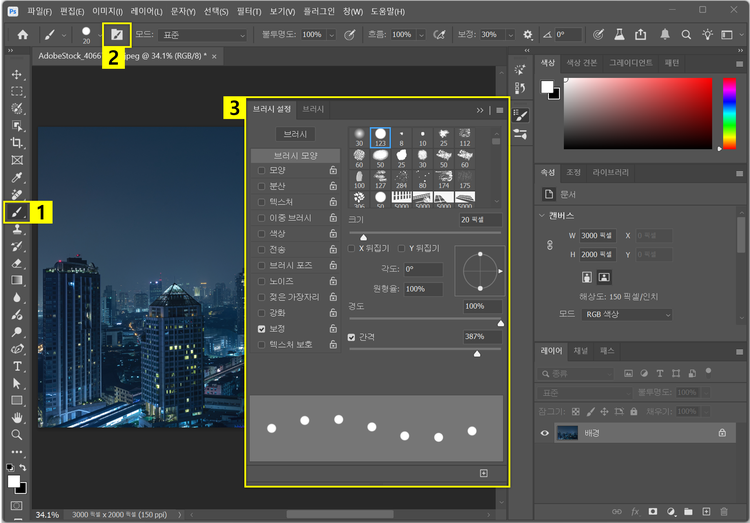The height and width of the screenshot is (523, 750).
Task: Enable the 텍스처 (Texture) checkbox
Action: [x=262, y=202]
